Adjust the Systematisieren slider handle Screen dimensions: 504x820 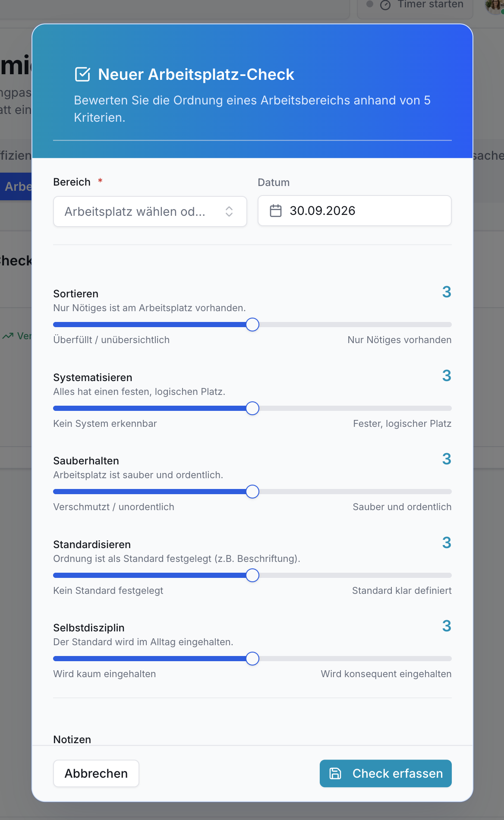tap(252, 408)
